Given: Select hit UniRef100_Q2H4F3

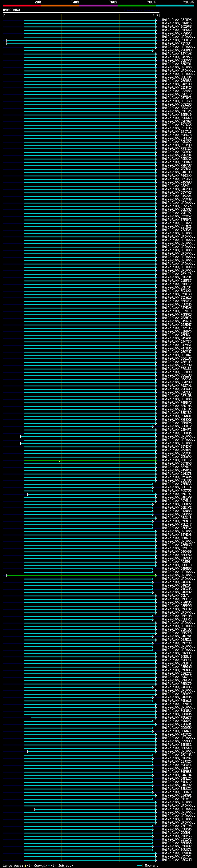Looking at the screenshot, I should (177, 430).
